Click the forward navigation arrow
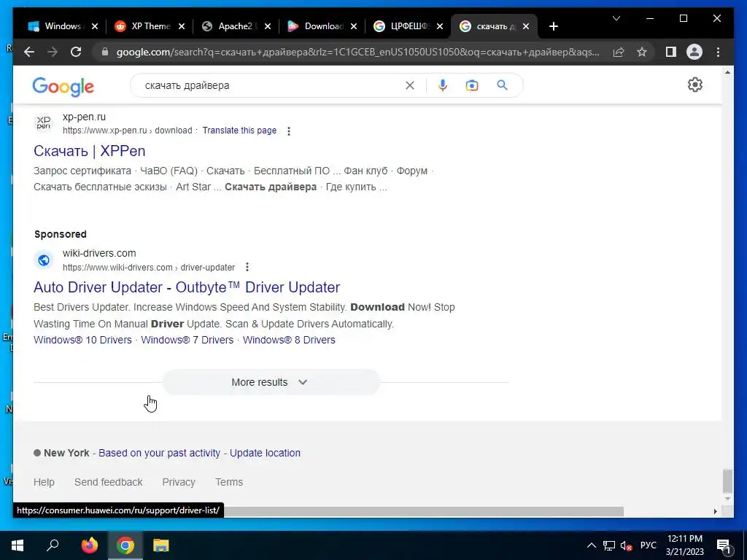Viewport: 747px width, 560px height. click(53, 52)
